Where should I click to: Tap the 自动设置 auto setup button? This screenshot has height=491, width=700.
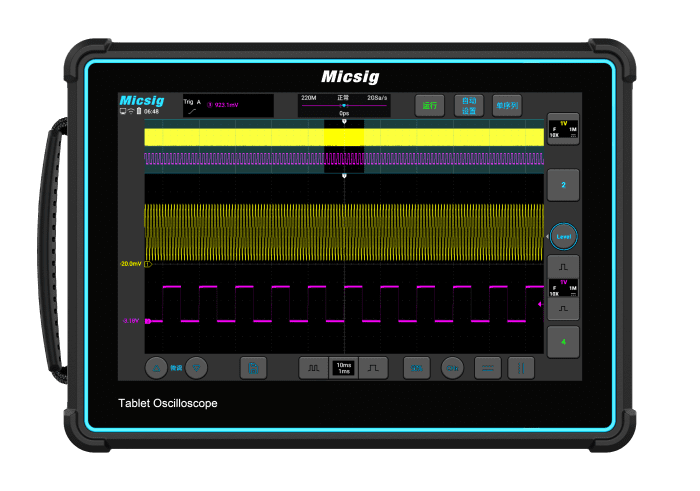[x=468, y=105]
